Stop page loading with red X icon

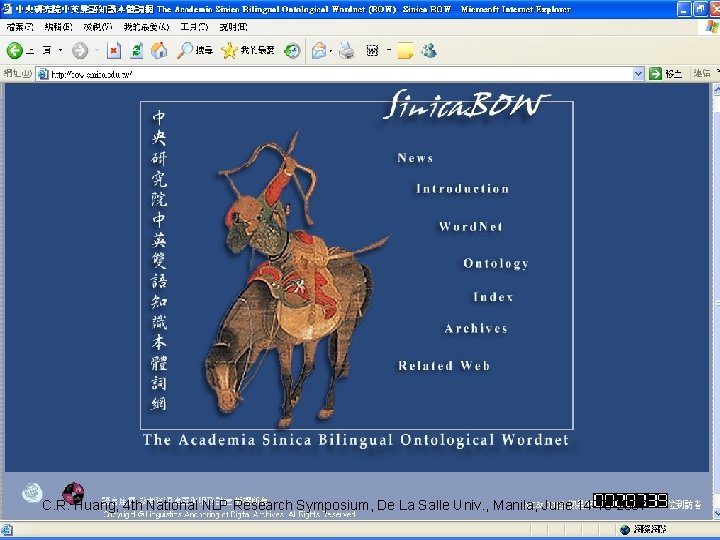click(113, 50)
